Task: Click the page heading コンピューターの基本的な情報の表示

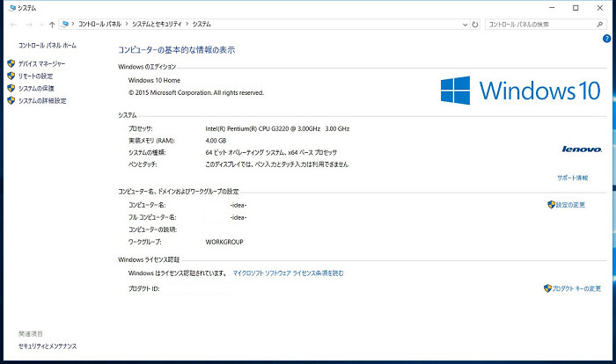Action: 176,50
